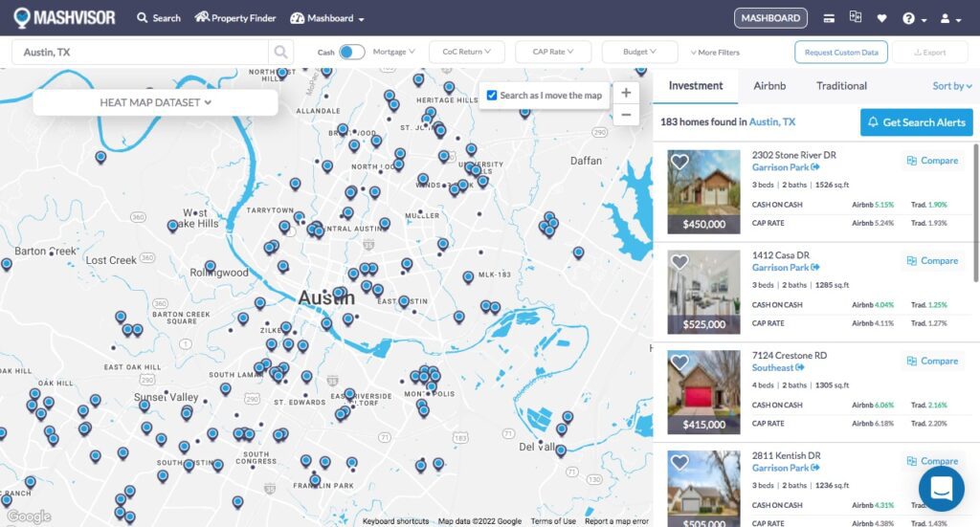The image size is (980, 527).
Task: Zoom out on the map with minus
Action: point(626,115)
